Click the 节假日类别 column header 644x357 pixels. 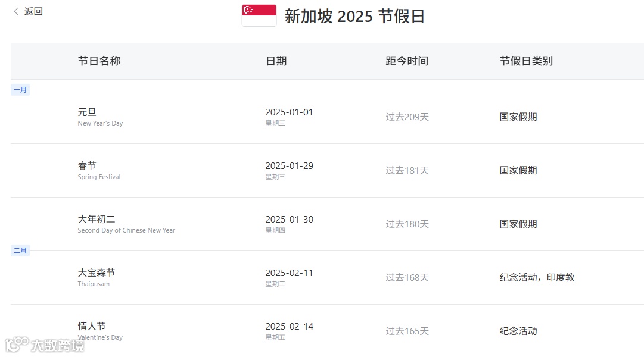[x=526, y=61]
